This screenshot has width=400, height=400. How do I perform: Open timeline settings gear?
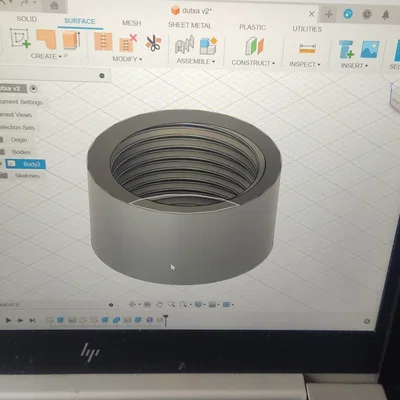tap(367, 321)
